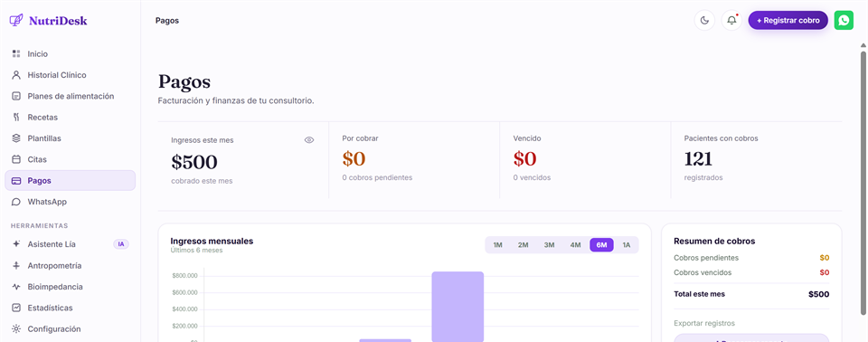The width and height of the screenshot is (868, 342).
Task: Click the Ingresos mensuales chart title
Action: click(x=212, y=241)
